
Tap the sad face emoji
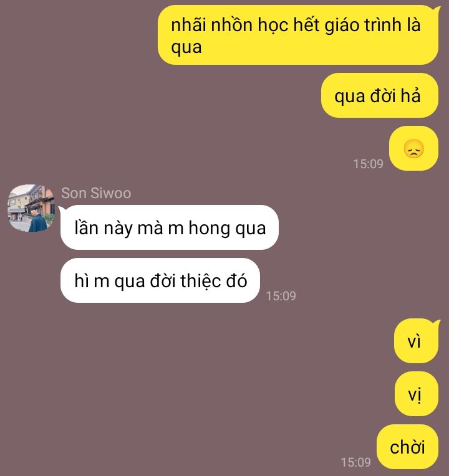tap(413, 148)
